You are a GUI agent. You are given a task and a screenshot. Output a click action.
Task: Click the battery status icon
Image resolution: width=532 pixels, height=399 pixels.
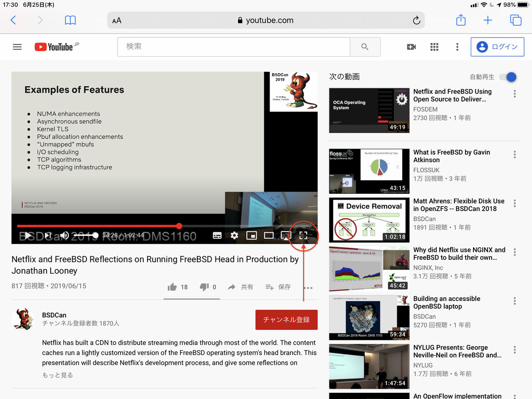click(524, 5)
